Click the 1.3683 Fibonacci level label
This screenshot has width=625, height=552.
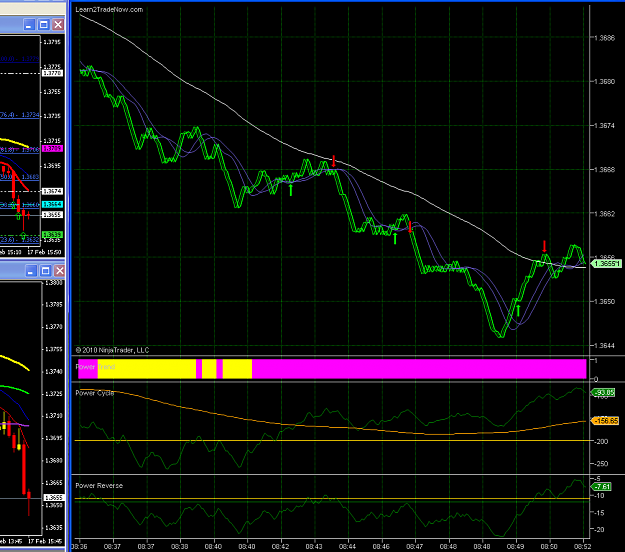click(30, 177)
